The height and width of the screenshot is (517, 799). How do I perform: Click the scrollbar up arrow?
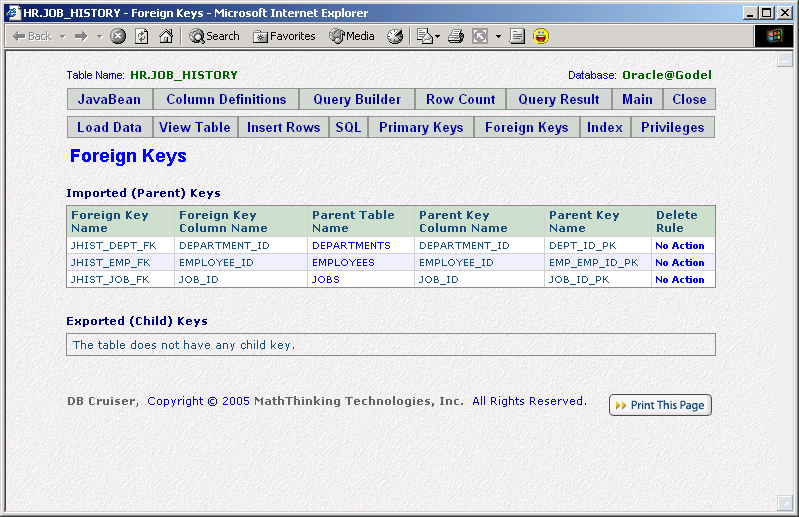[785, 59]
